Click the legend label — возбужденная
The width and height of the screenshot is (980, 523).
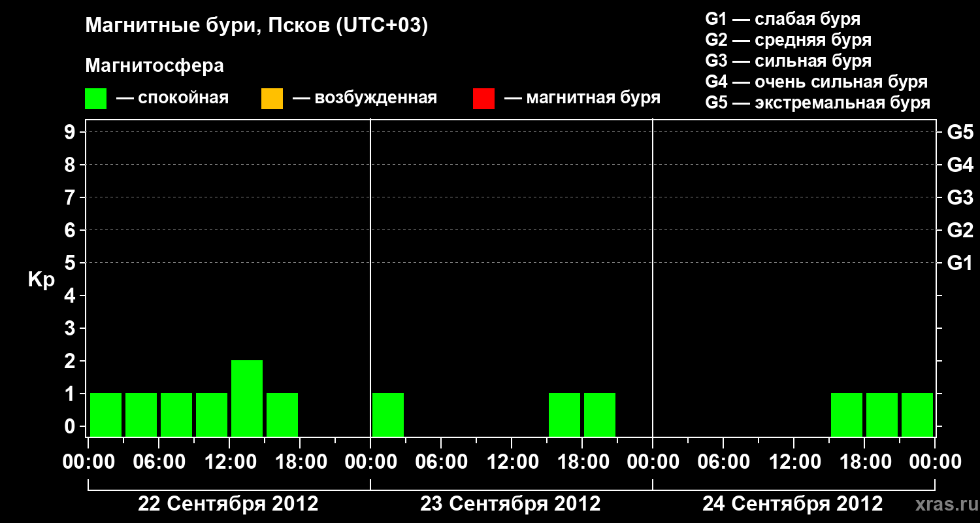click(x=365, y=98)
